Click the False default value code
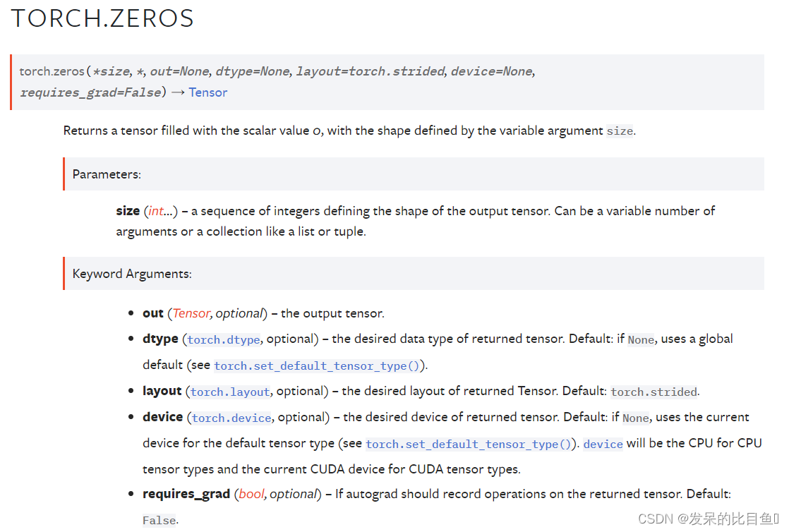Screen dimensions: 789x532 point(159,521)
